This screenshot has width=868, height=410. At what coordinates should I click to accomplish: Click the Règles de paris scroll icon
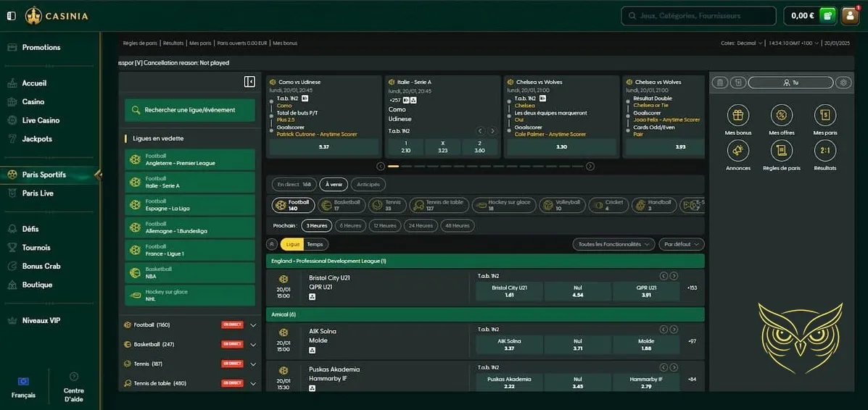coord(782,151)
